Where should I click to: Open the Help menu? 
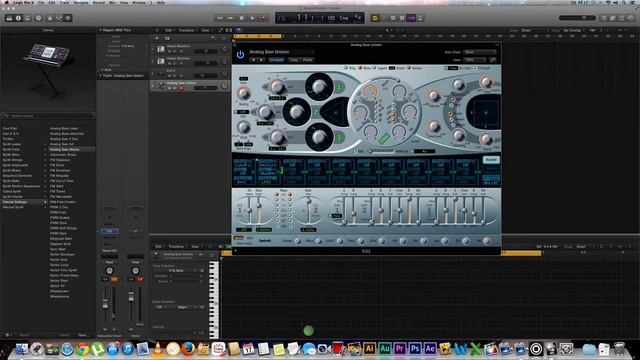tap(161, 2)
